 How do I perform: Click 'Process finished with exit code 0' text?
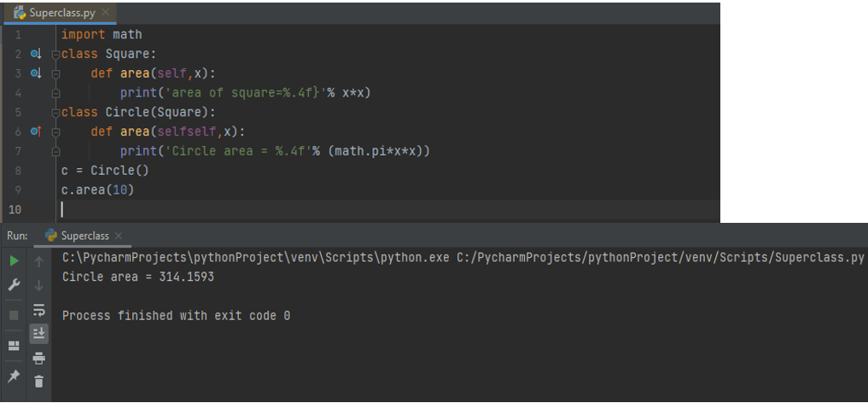pos(176,316)
